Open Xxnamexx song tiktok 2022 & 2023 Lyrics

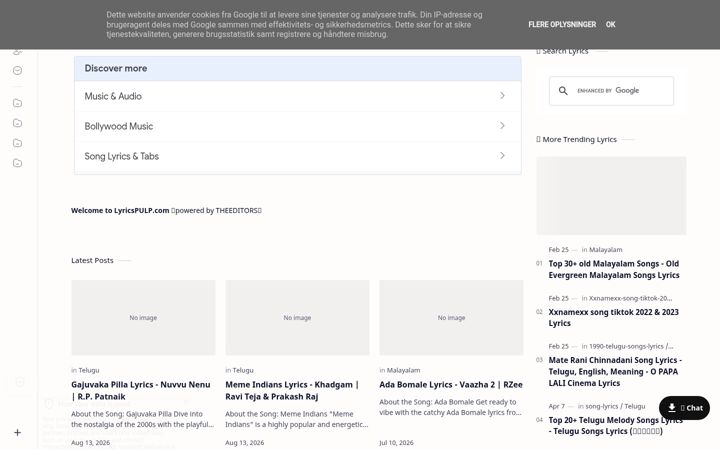[x=613, y=318]
